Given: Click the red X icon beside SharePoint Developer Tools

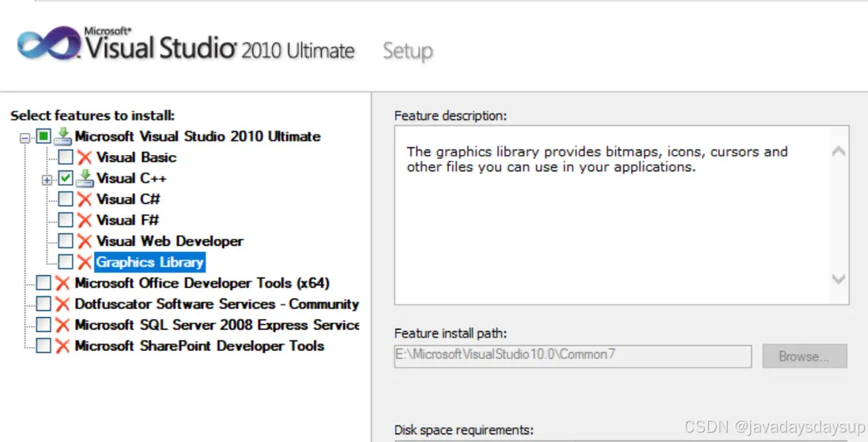Looking at the screenshot, I should tap(62, 346).
